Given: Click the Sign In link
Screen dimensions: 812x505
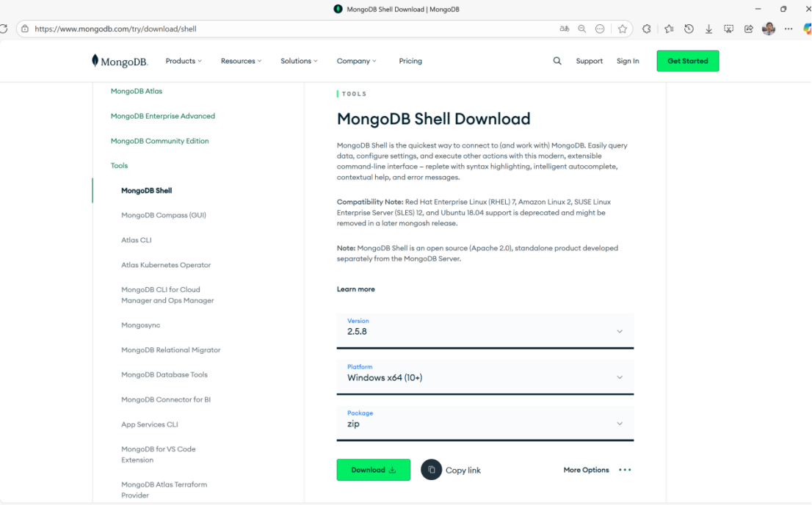Looking at the screenshot, I should click(628, 61).
